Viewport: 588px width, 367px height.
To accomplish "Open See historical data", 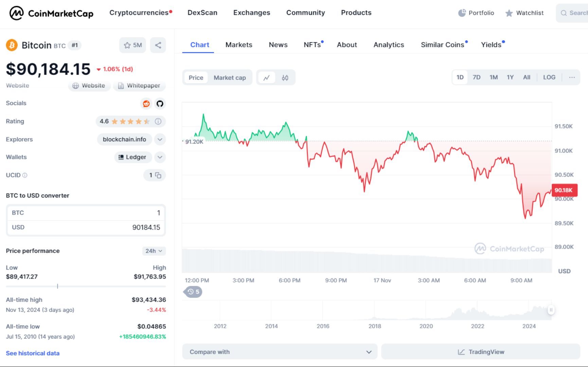I will tap(32, 353).
